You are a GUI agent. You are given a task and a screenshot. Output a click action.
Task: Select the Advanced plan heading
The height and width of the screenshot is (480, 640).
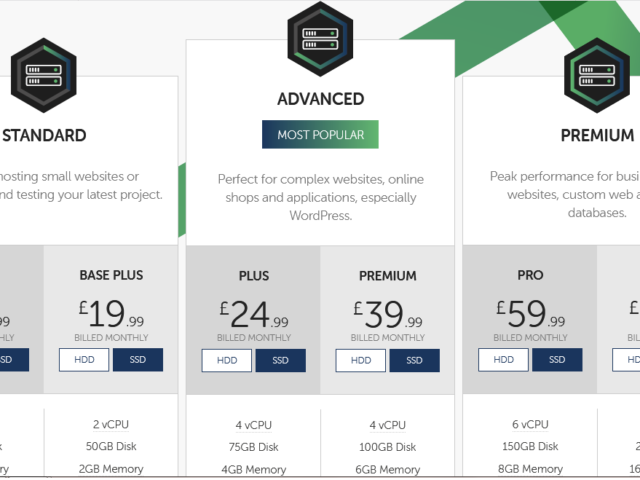320,99
